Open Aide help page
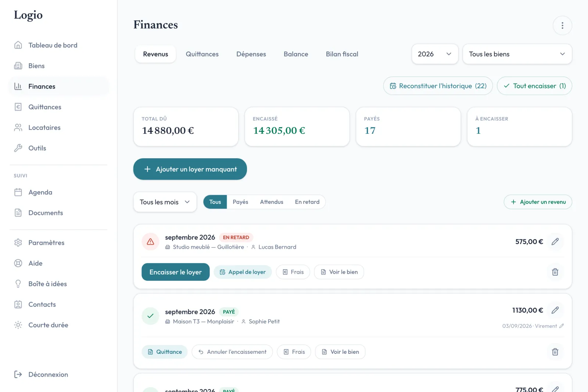Image resolution: width=588 pixels, height=392 pixels. click(59, 263)
